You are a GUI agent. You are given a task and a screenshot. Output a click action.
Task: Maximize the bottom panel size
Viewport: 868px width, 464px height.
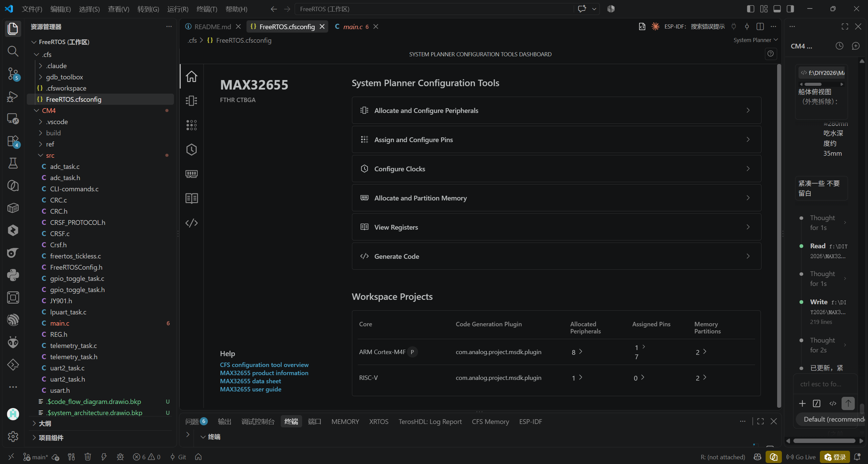[761, 421]
